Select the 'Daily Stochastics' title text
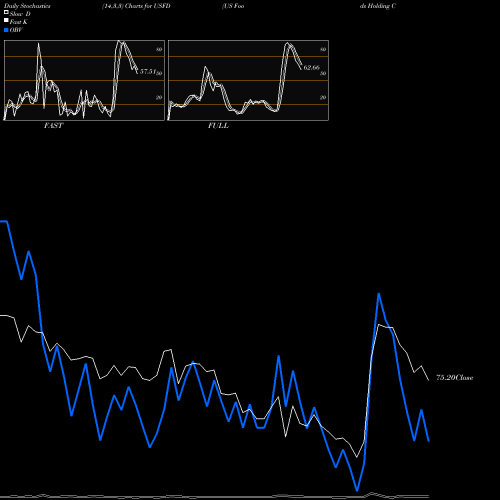Image resolution: width=500 pixels, height=500 pixels. [27, 6]
